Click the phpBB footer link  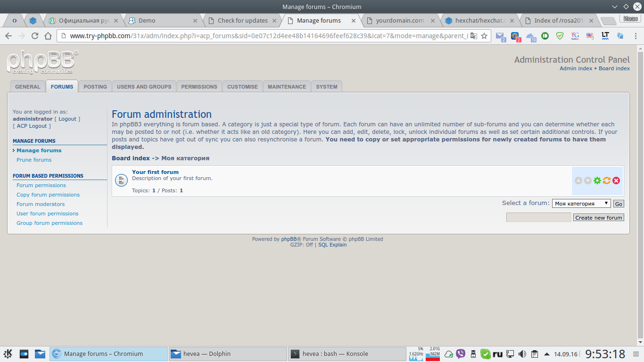289,239
